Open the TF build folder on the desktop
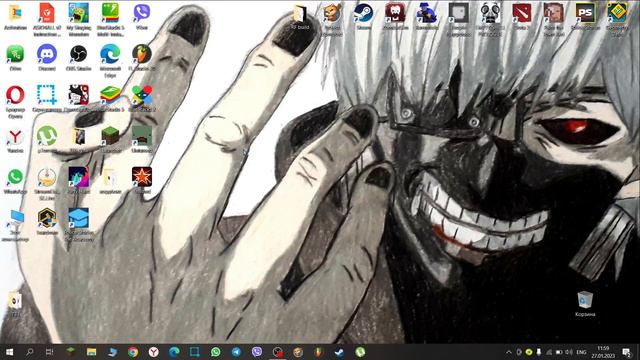 tap(300, 14)
